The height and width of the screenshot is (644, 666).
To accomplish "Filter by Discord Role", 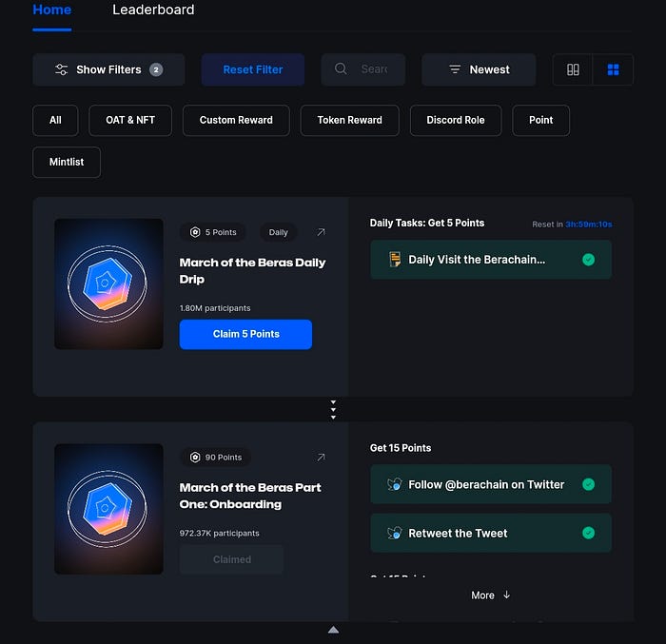I will [456, 120].
